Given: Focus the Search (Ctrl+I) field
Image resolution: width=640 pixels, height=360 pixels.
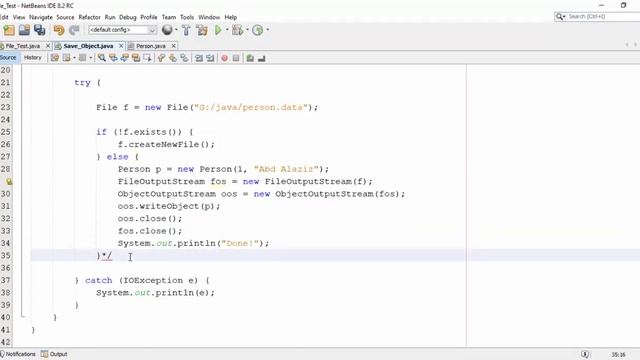Looking at the screenshot, I should 597,16.
